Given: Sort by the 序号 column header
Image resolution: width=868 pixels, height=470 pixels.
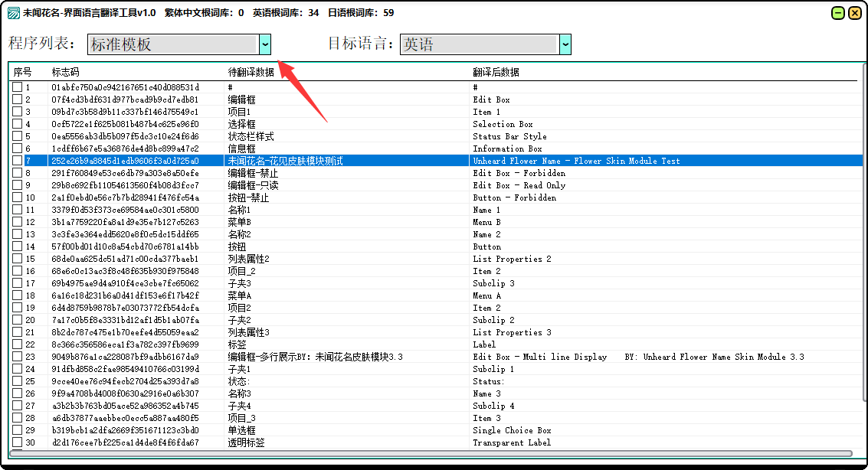Looking at the screenshot, I should 23,72.
